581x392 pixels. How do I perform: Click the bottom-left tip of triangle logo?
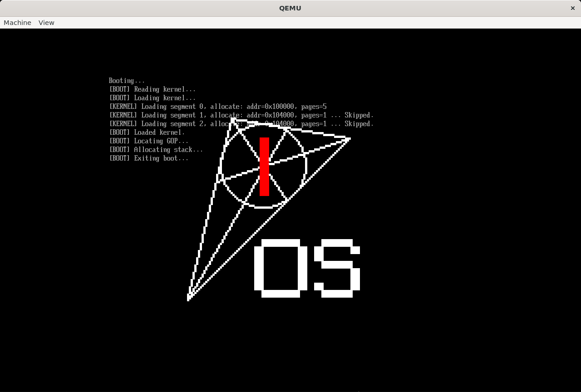189,297
